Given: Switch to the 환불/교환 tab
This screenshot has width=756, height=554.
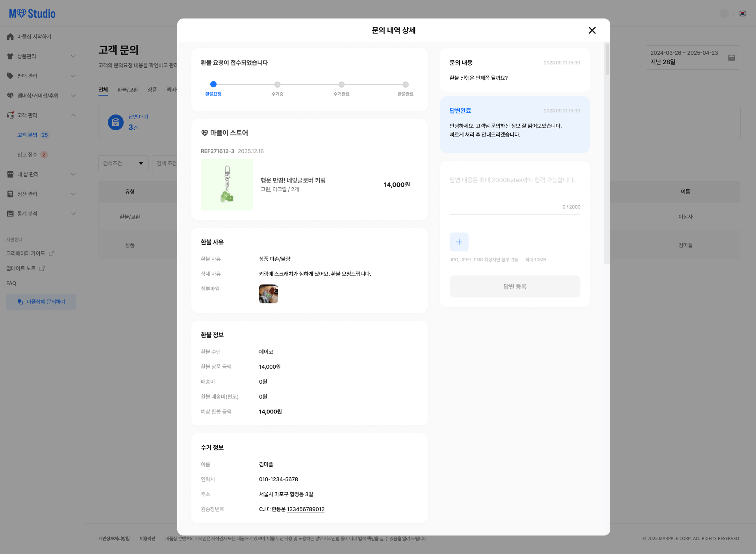Looking at the screenshot, I should (x=128, y=90).
